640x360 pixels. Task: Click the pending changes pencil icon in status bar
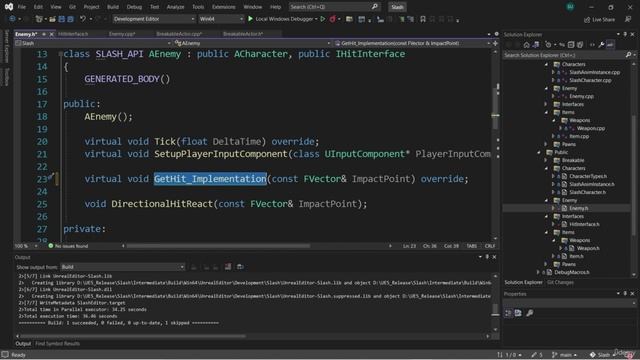pyautogui.click(x=534, y=355)
